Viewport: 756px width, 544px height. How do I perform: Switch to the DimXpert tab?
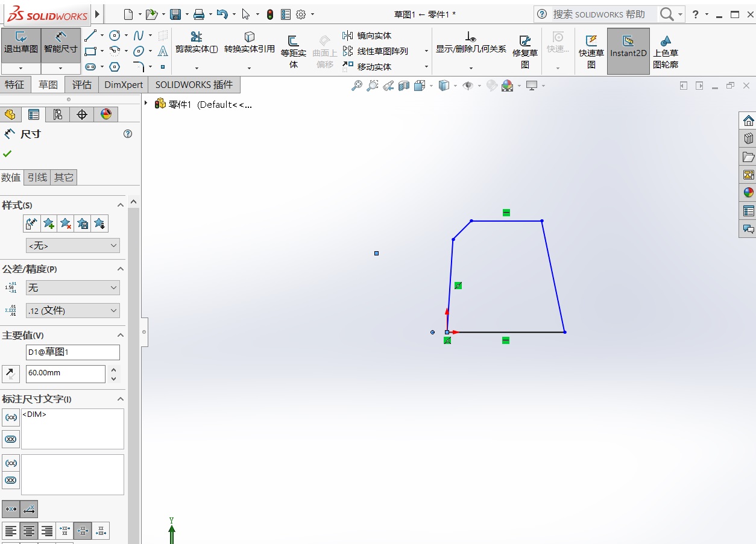124,85
